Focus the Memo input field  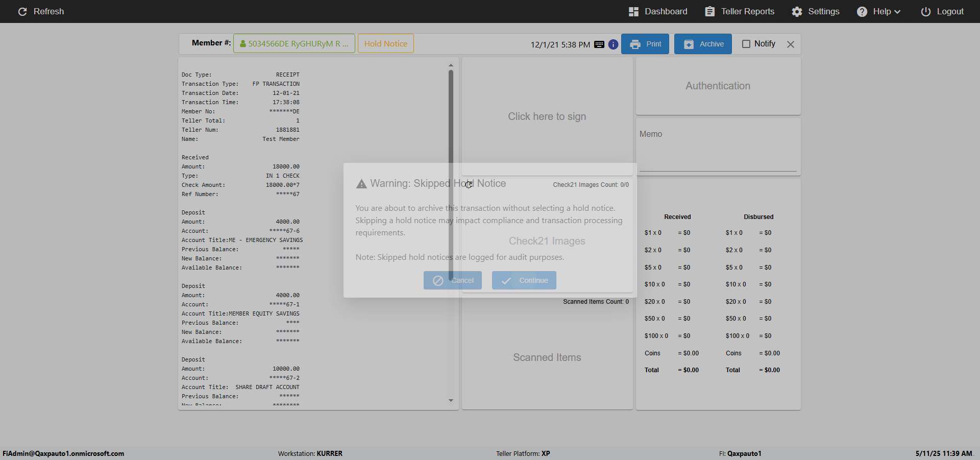click(x=718, y=147)
